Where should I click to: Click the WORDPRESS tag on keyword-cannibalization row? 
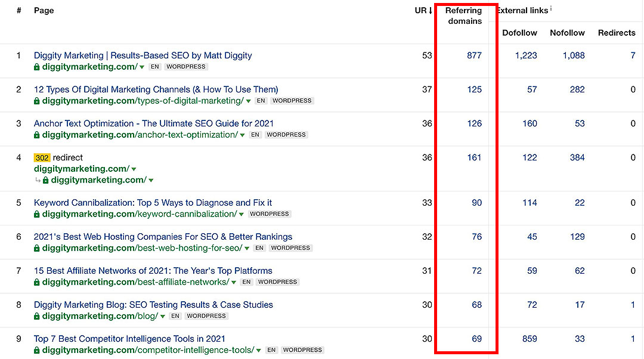270,214
